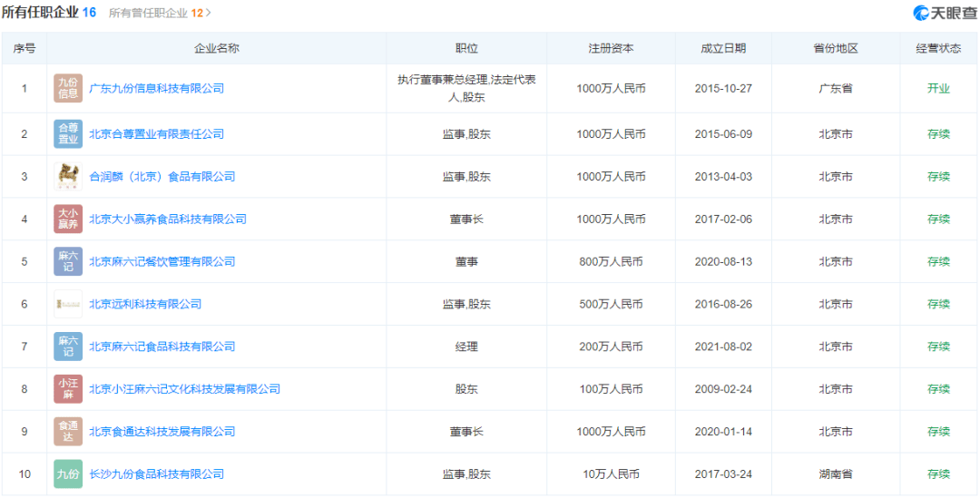Click the 北京远利科技 logo thumbnail
980x498 pixels.
coord(68,304)
